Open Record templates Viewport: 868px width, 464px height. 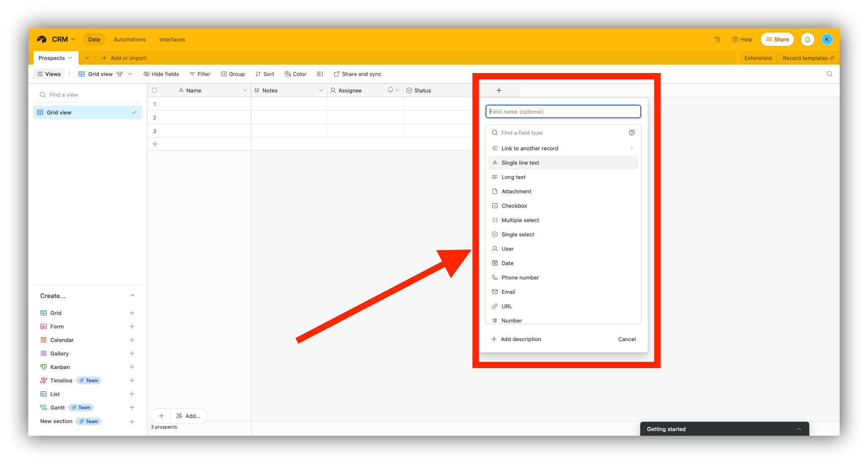pos(808,58)
